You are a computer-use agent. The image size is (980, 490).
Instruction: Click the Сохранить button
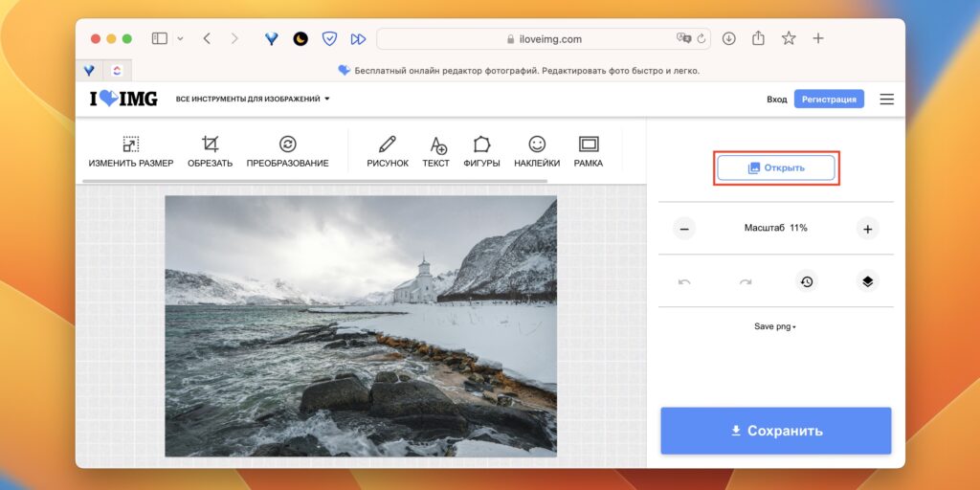tap(775, 431)
